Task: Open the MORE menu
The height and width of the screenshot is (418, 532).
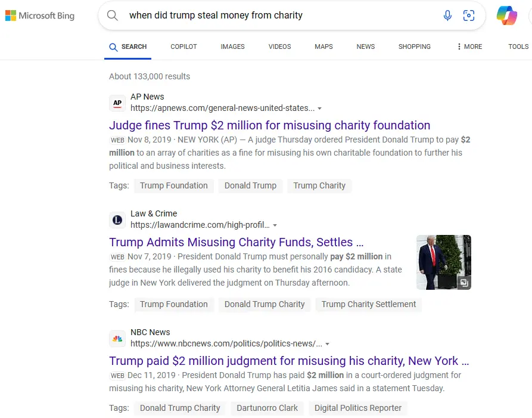Action: pyautogui.click(x=469, y=47)
